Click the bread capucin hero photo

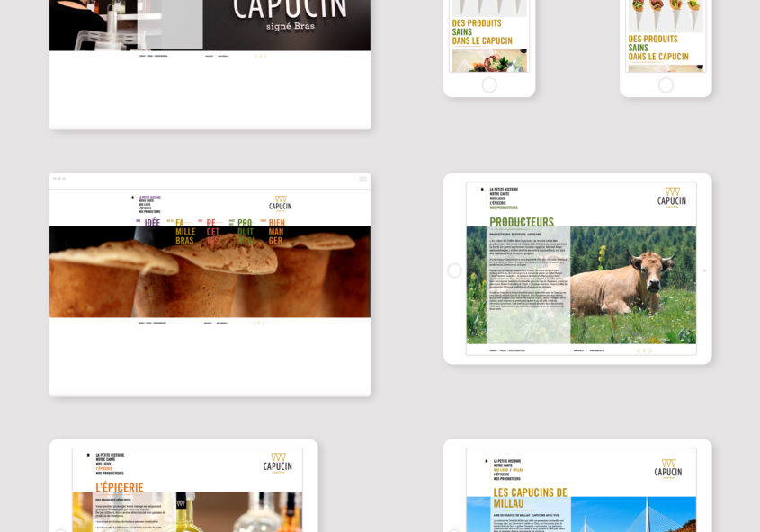[x=210, y=271]
